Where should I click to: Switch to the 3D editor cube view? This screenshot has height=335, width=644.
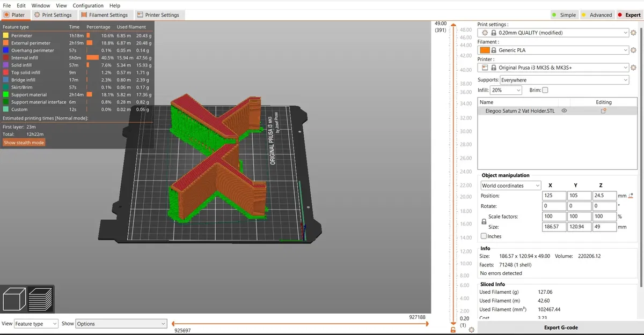point(15,300)
